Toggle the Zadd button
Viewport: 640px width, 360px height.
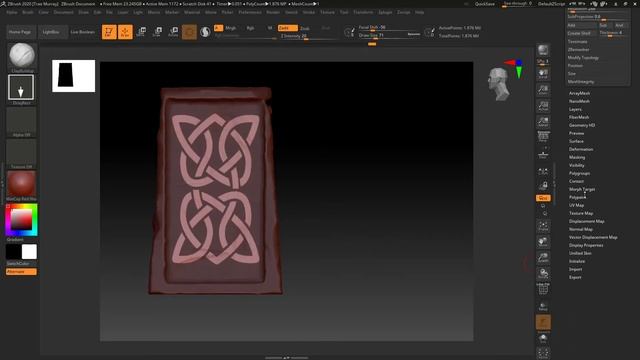click(287, 28)
